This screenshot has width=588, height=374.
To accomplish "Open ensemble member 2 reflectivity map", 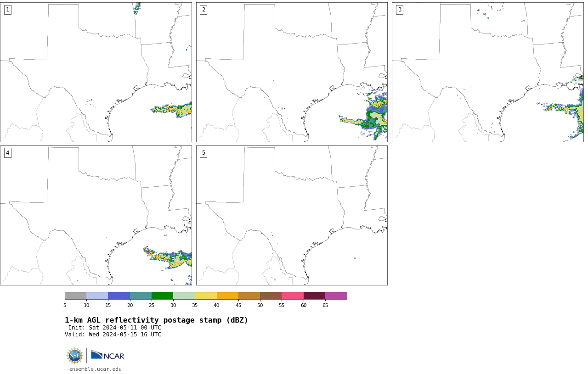I will [292, 72].
